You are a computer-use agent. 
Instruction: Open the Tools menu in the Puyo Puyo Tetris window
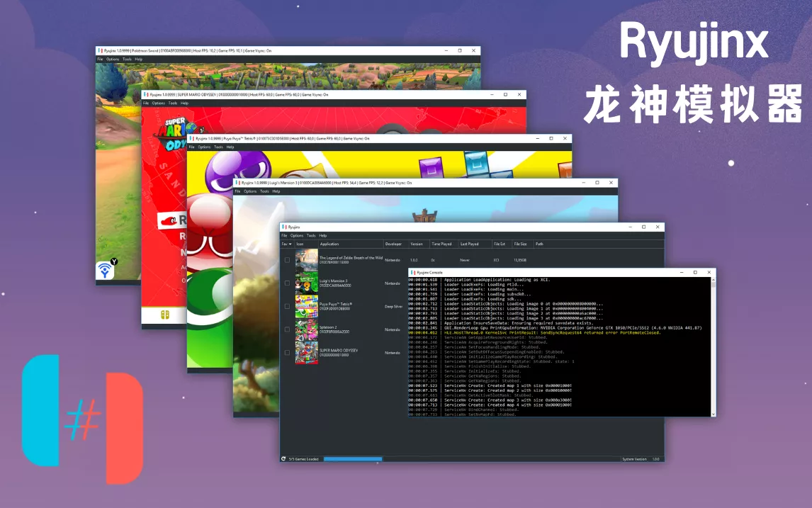coord(218,147)
